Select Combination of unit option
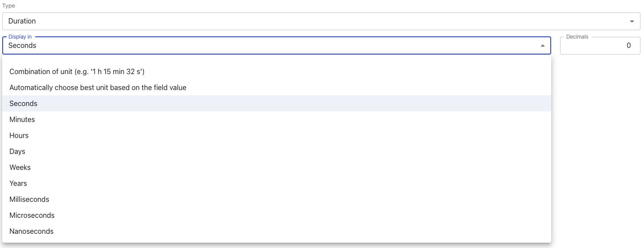The width and height of the screenshot is (644, 248). tap(77, 71)
